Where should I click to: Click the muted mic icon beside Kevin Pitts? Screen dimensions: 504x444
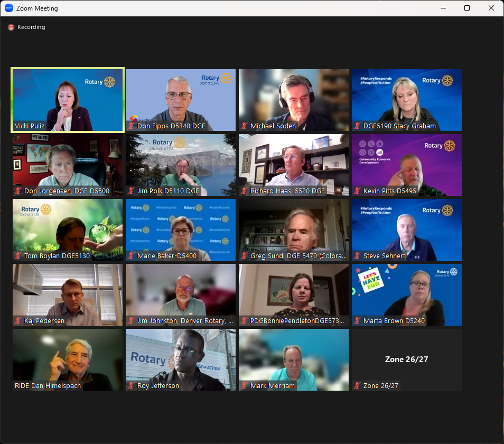coord(357,191)
